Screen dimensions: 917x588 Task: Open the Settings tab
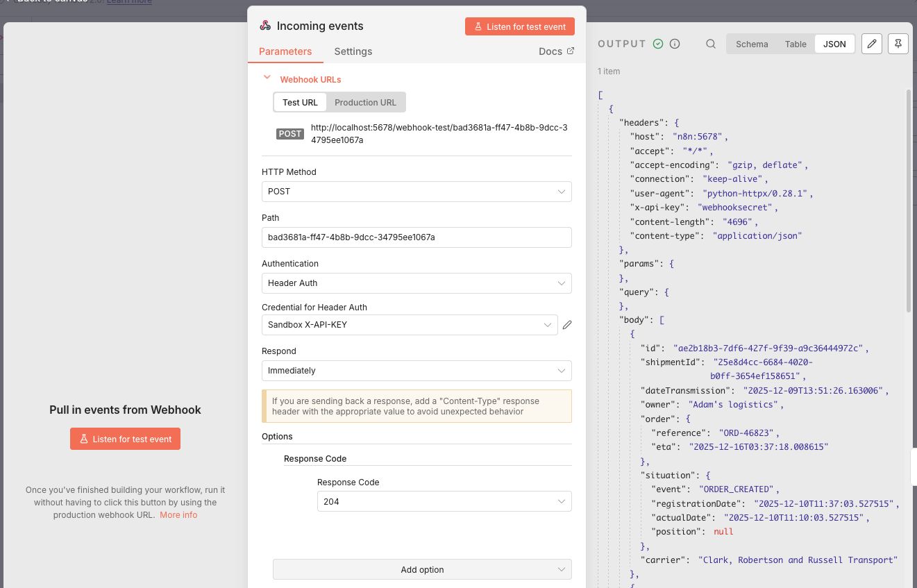pyautogui.click(x=353, y=51)
